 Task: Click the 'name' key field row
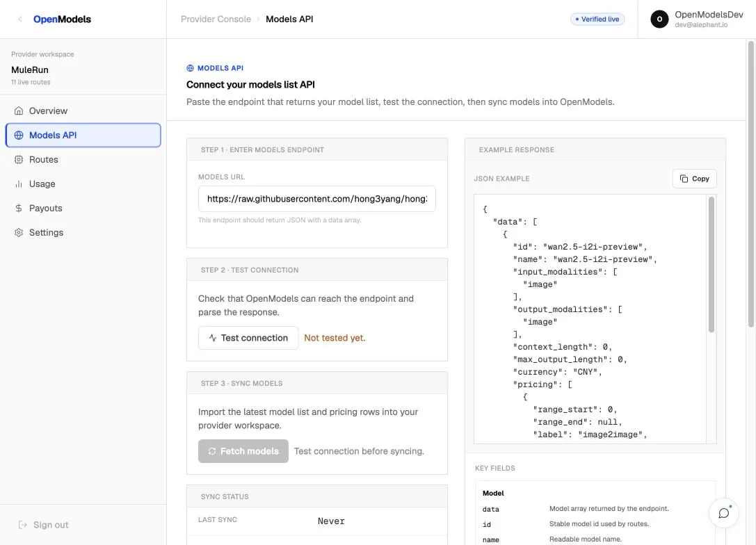595,539
